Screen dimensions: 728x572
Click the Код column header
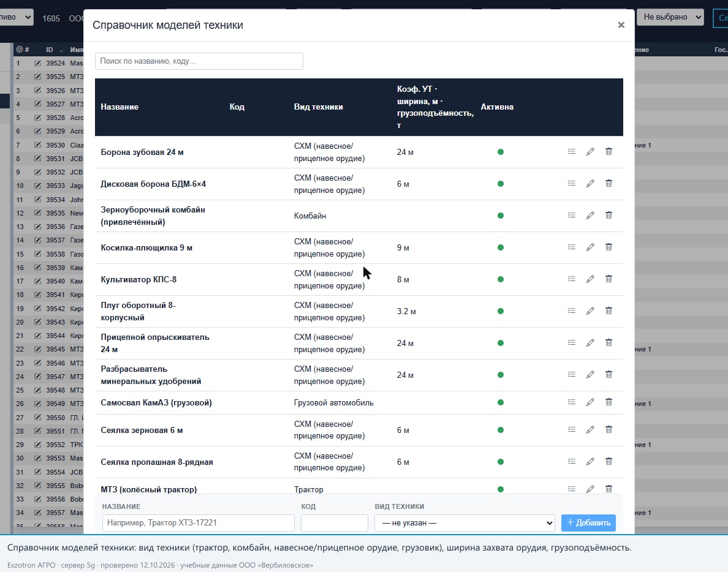pos(237,107)
